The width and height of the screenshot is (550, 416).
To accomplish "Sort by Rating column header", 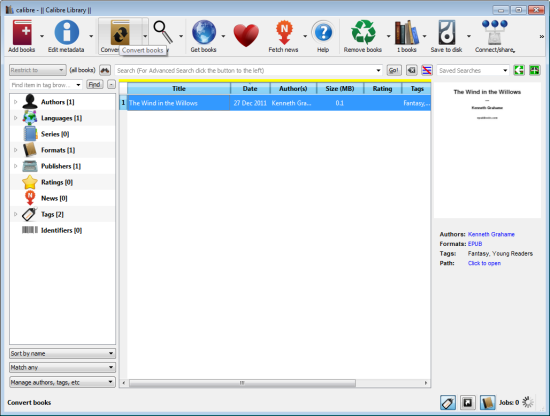I will tap(382, 88).
